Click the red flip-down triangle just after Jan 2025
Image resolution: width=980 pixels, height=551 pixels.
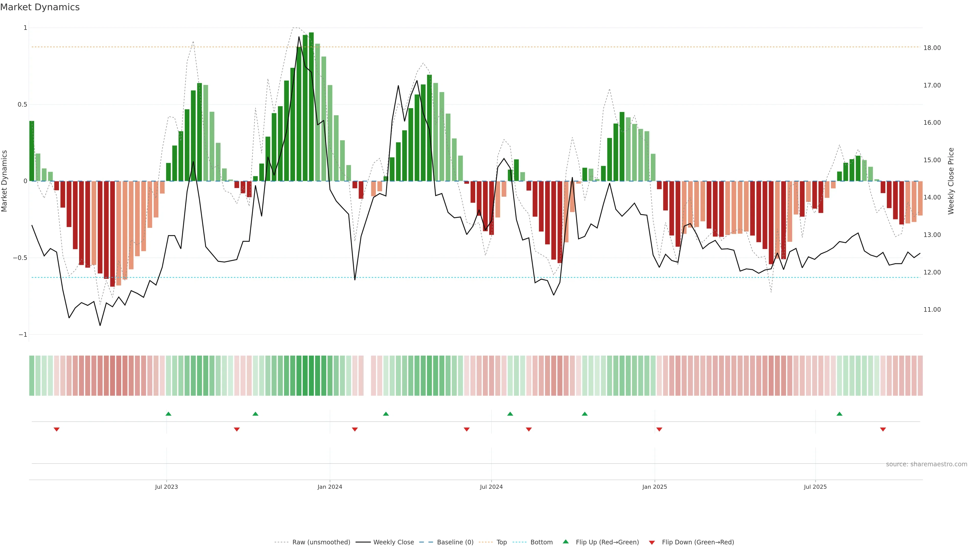click(x=659, y=429)
